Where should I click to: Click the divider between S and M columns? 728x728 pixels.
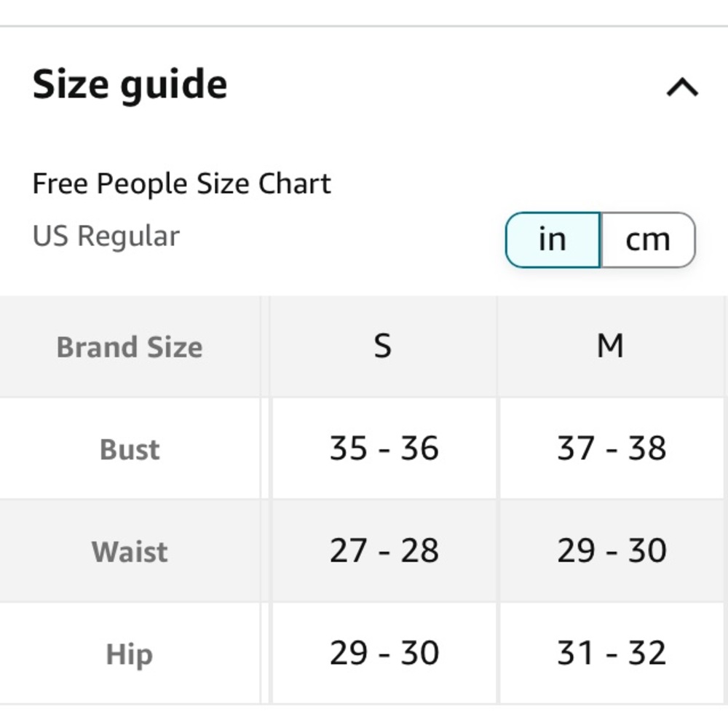click(x=498, y=500)
